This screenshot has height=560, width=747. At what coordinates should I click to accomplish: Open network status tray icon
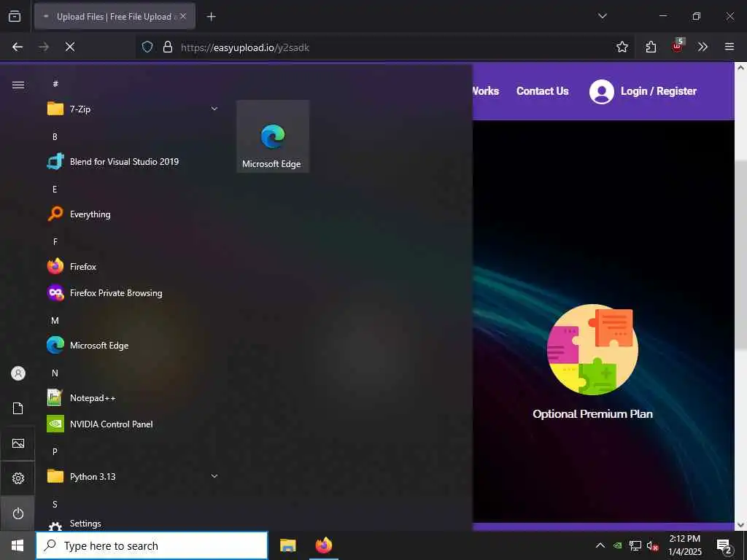635,545
